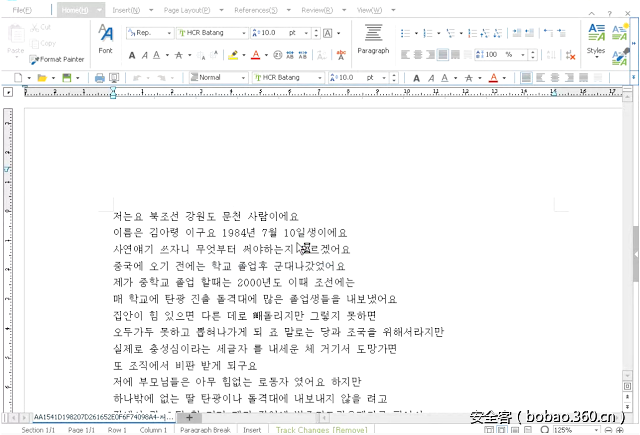Toggle ribbon center alignment button

(x=418, y=55)
